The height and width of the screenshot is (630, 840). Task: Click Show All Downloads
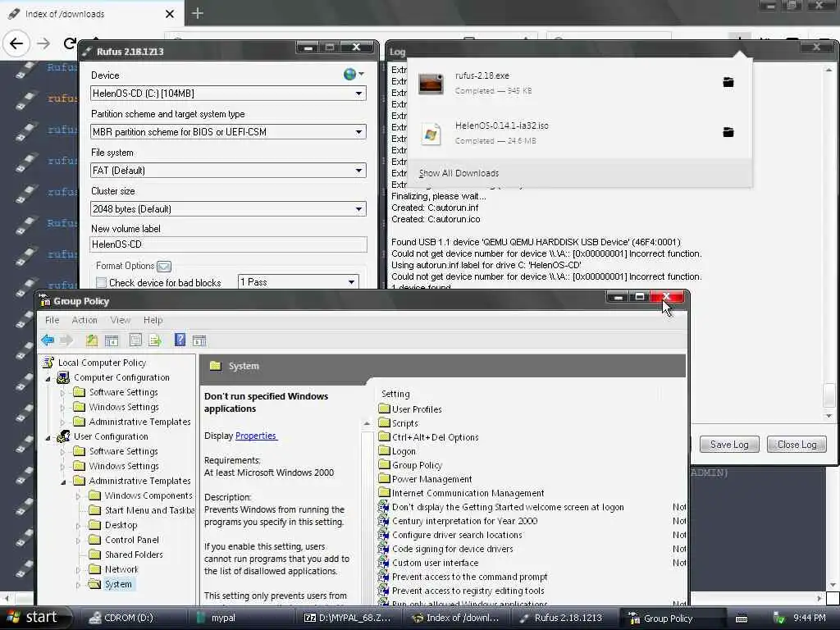coord(459,173)
